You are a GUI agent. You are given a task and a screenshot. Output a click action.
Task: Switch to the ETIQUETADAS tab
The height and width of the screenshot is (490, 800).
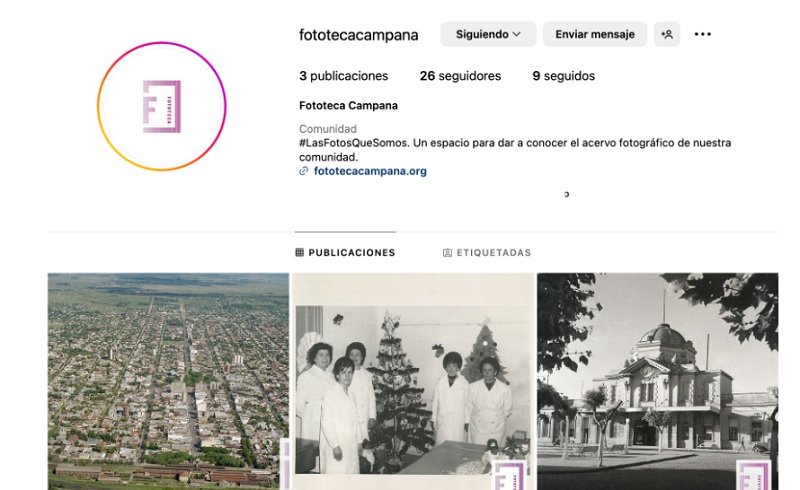click(x=487, y=253)
